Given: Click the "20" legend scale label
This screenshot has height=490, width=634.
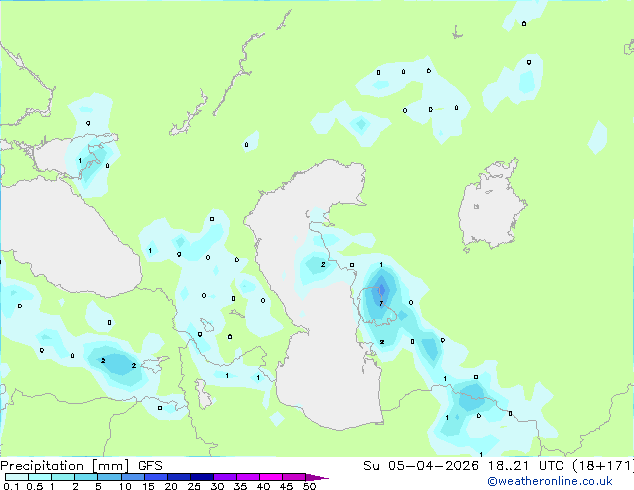Looking at the screenshot, I should (171, 486).
